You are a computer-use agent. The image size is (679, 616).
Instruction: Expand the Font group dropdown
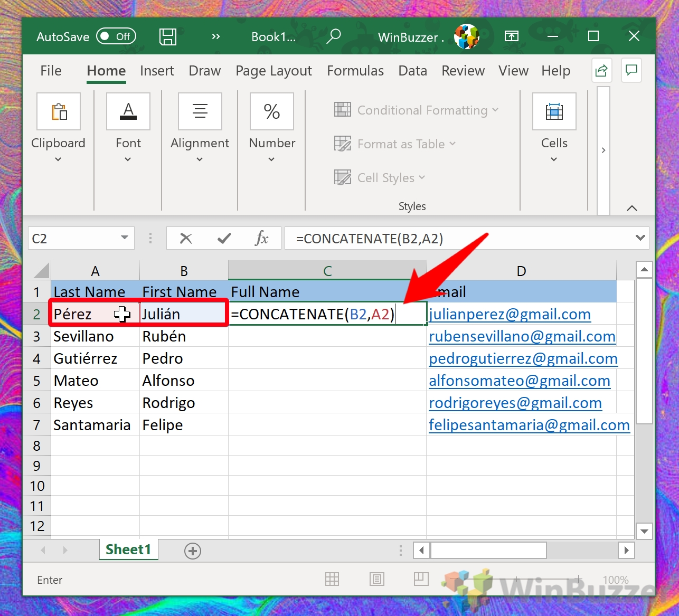[128, 159]
